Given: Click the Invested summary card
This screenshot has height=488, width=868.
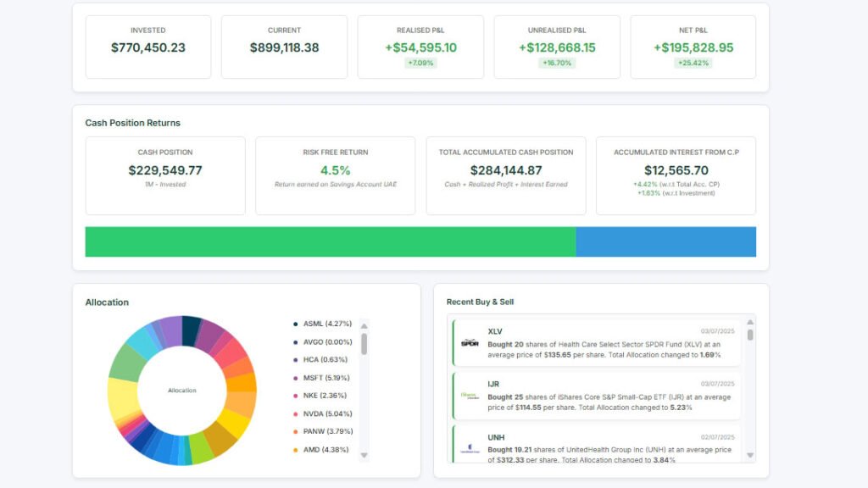Looking at the screenshot, I should [x=148, y=47].
